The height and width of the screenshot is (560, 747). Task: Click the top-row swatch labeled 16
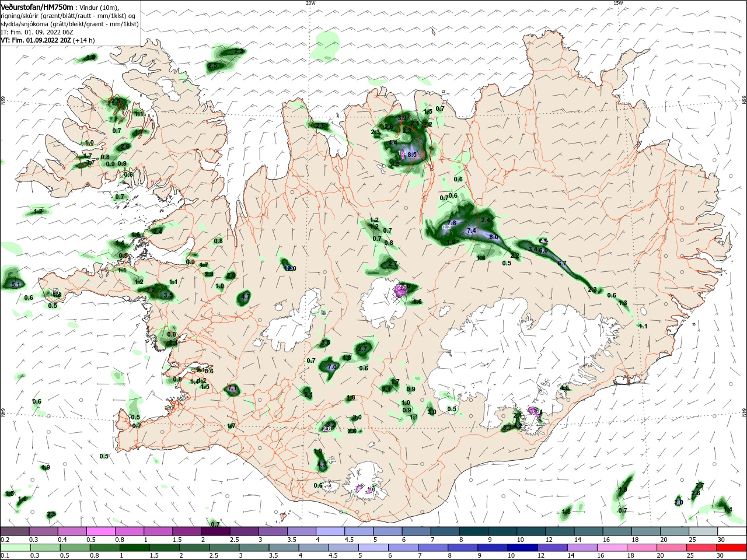click(x=617, y=531)
